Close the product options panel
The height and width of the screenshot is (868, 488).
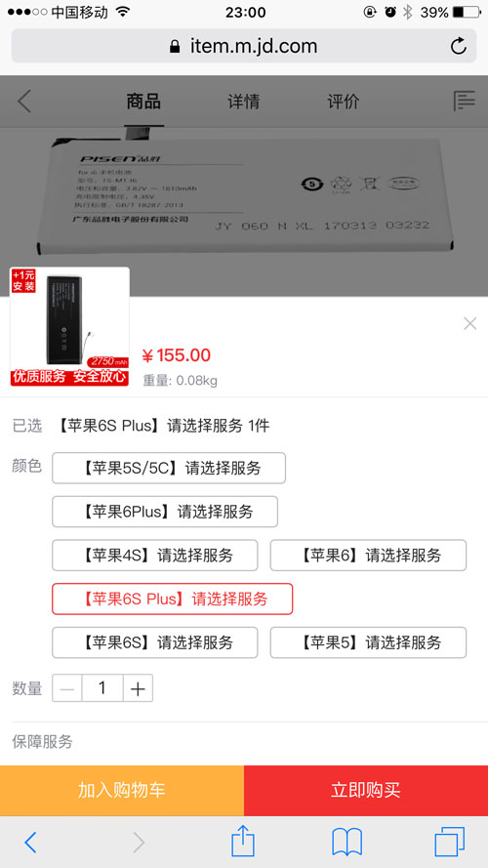pos(469,323)
